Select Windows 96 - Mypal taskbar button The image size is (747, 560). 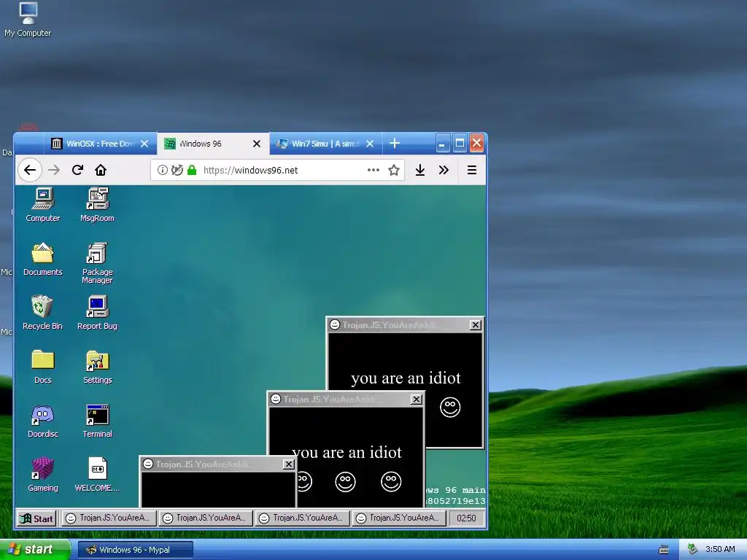pyautogui.click(x=136, y=550)
